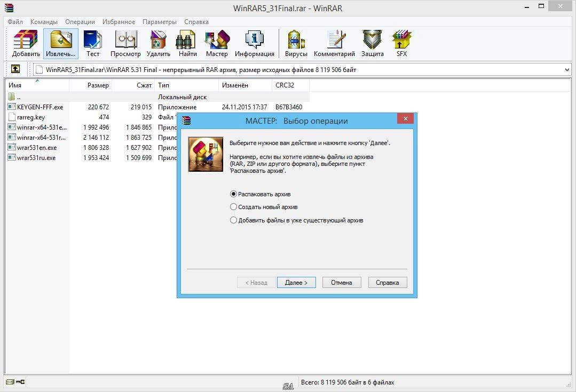The width and height of the screenshot is (576, 392).
Task: Sort files by Изменён column header
Action: [x=246, y=85]
